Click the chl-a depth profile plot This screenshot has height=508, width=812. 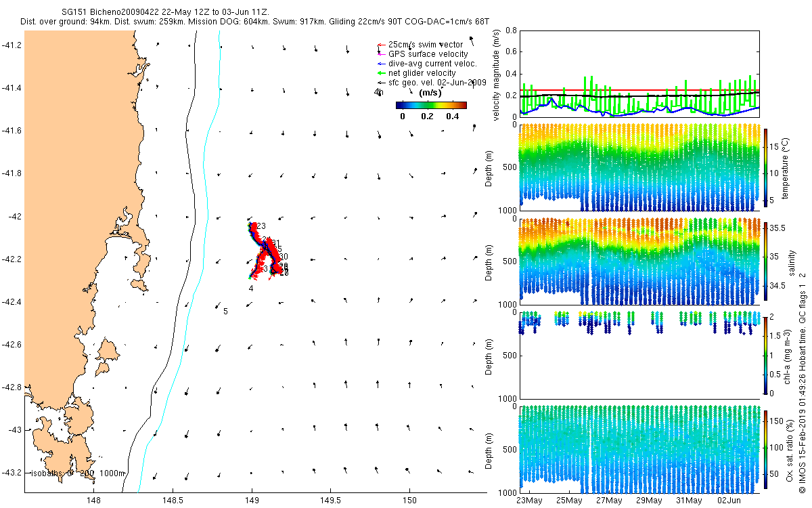coord(639,355)
